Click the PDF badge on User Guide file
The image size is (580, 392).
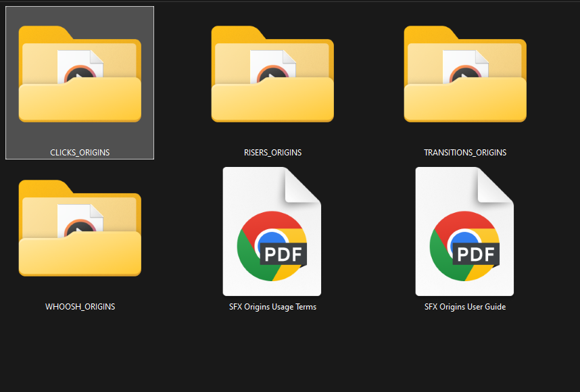(x=477, y=253)
